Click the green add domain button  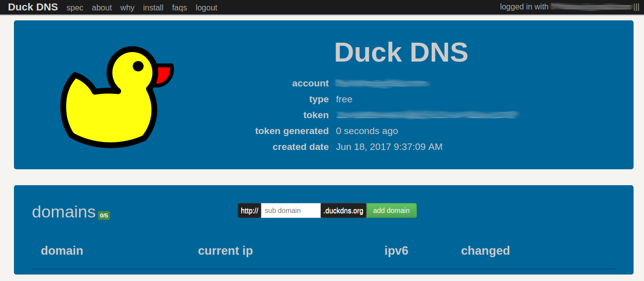click(x=391, y=211)
